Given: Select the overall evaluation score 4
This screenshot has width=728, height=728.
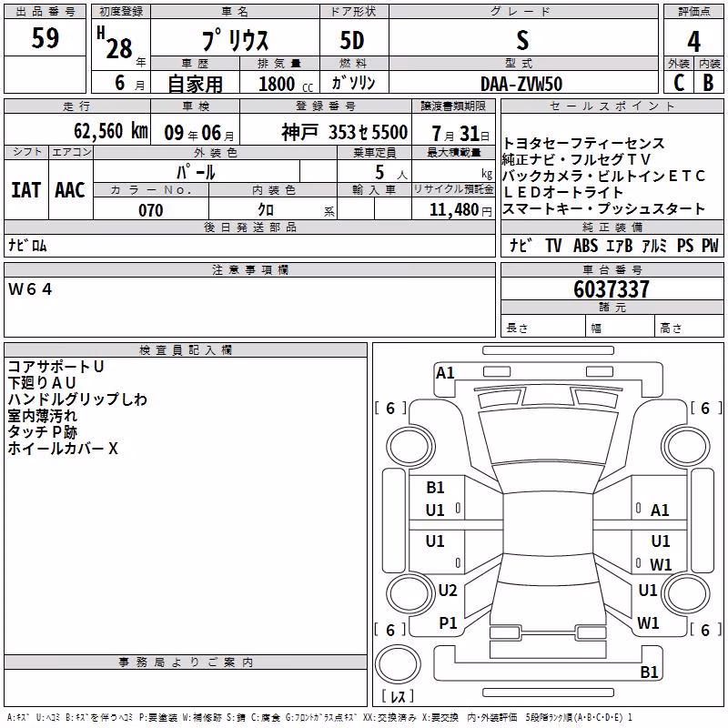Looking at the screenshot, I should pyautogui.click(x=693, y=42).
